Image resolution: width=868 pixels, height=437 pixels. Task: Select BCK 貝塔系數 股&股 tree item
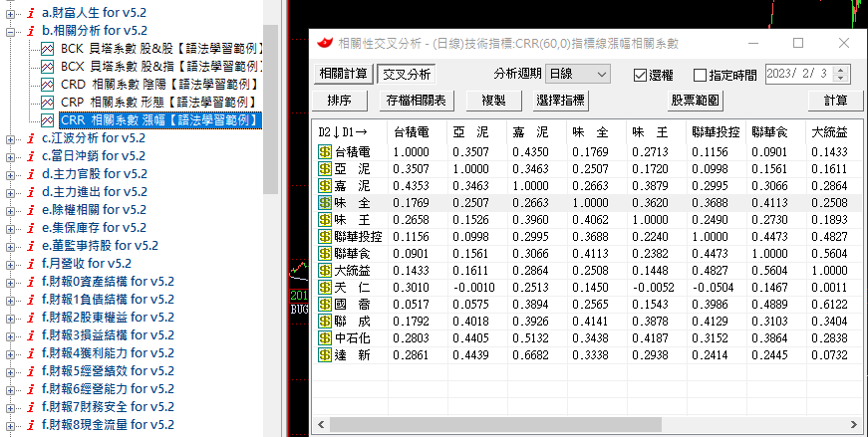[161, 49]
